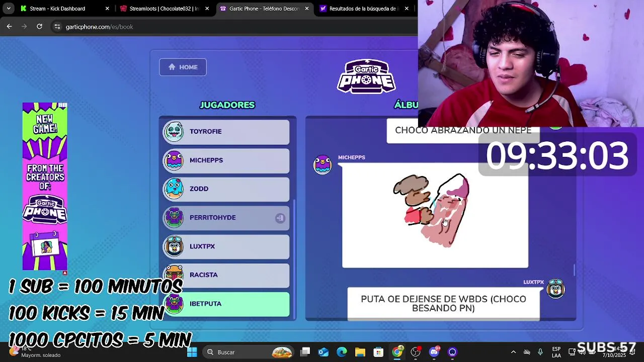Select player PERRITOHYDE in the list

click(226, 217)
